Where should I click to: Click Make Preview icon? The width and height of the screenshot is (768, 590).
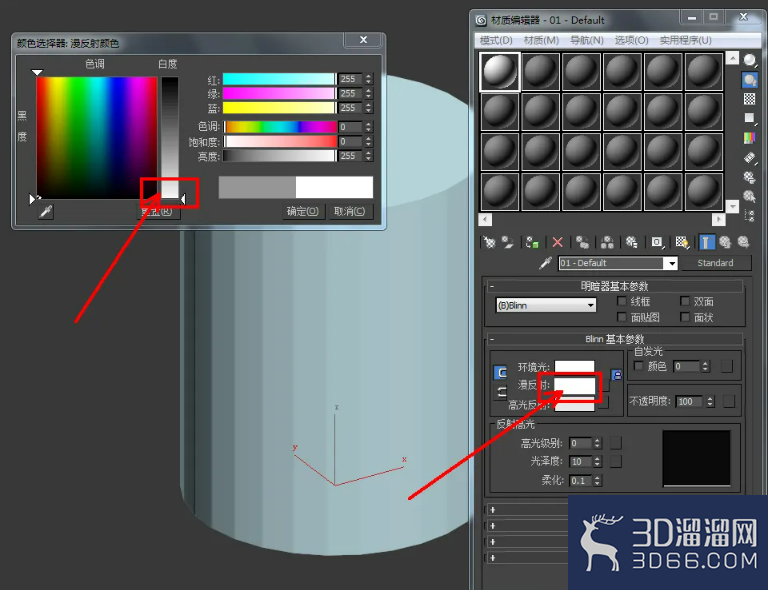(749, 158)
